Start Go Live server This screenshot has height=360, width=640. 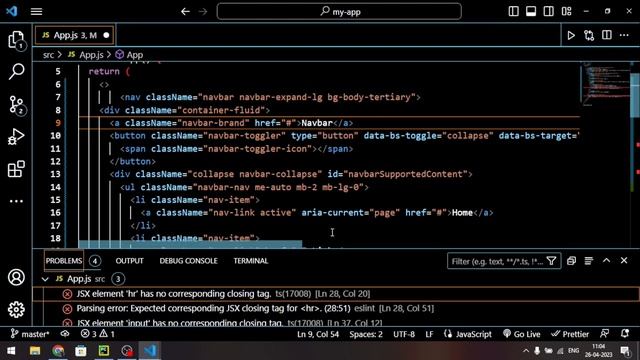point(522,334)
